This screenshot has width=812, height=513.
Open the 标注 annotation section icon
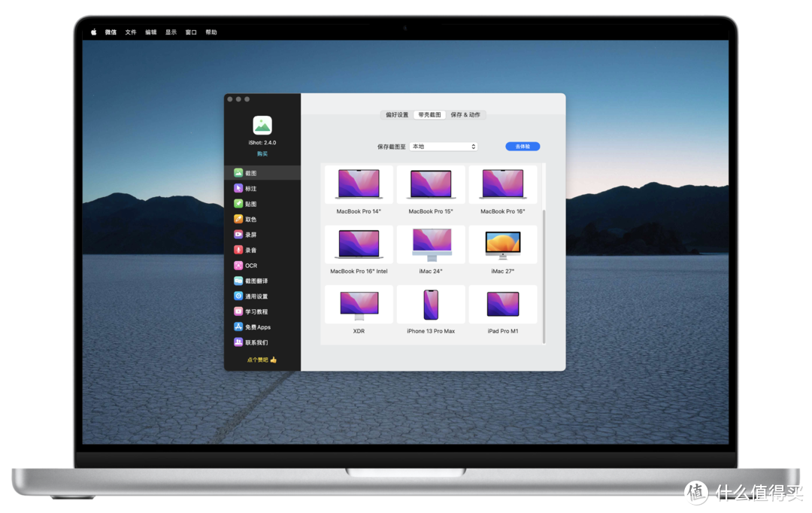[238, 188]
